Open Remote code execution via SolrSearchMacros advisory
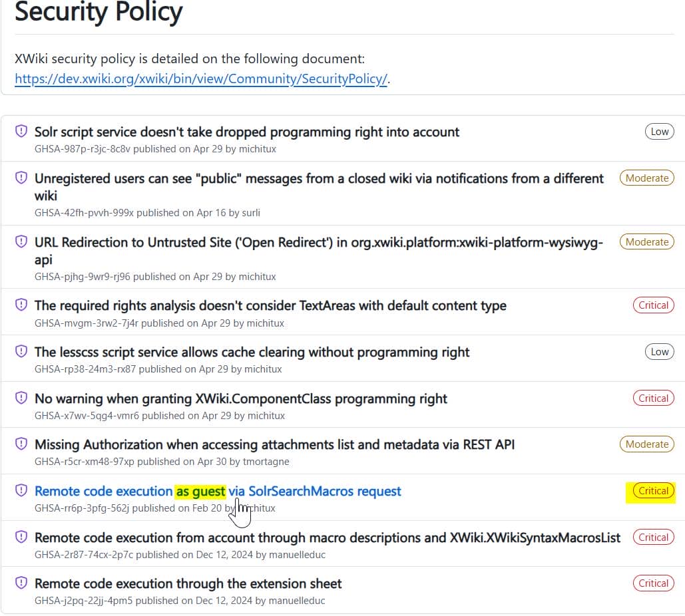Image resolution: width=685 pixels, height=616 pixels. 218,491
